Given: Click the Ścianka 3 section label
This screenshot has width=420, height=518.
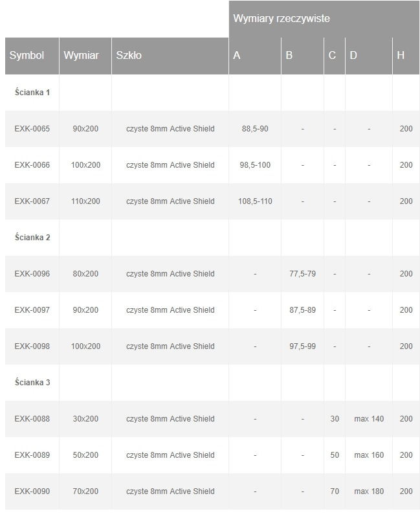Looking at the screenshot, I should tap(32, 383).
